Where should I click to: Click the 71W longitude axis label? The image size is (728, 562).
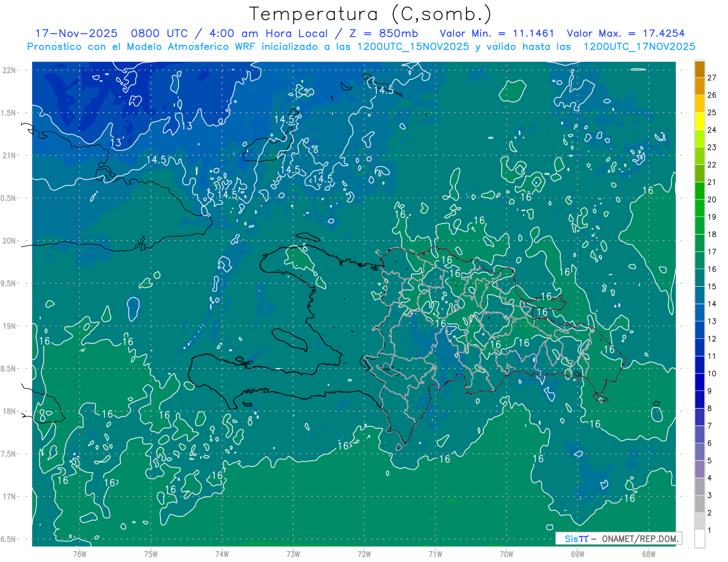(435, 554)
